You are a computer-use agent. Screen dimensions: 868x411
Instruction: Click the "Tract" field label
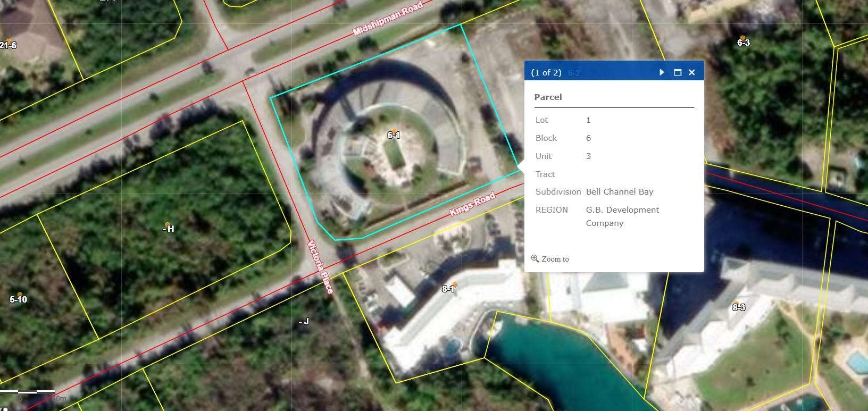545,174
